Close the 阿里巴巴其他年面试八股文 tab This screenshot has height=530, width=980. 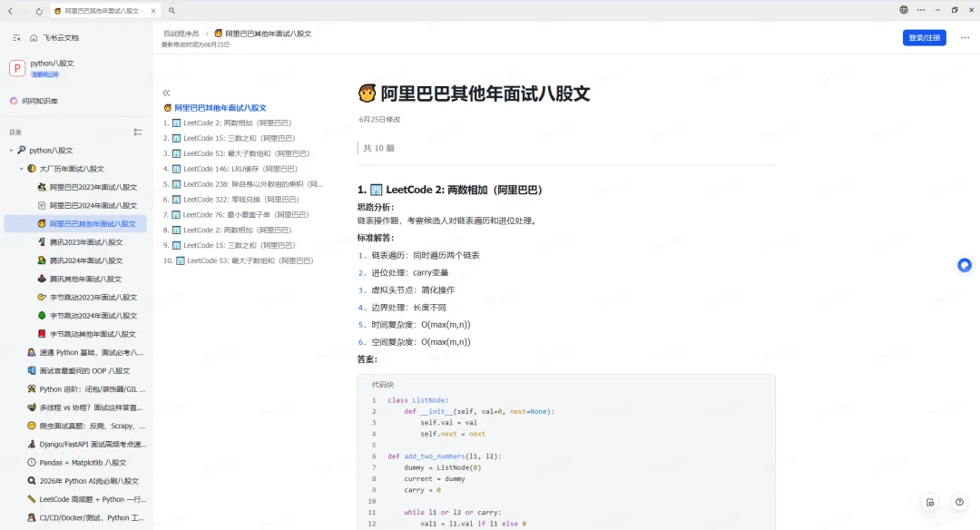click(153, 11)
